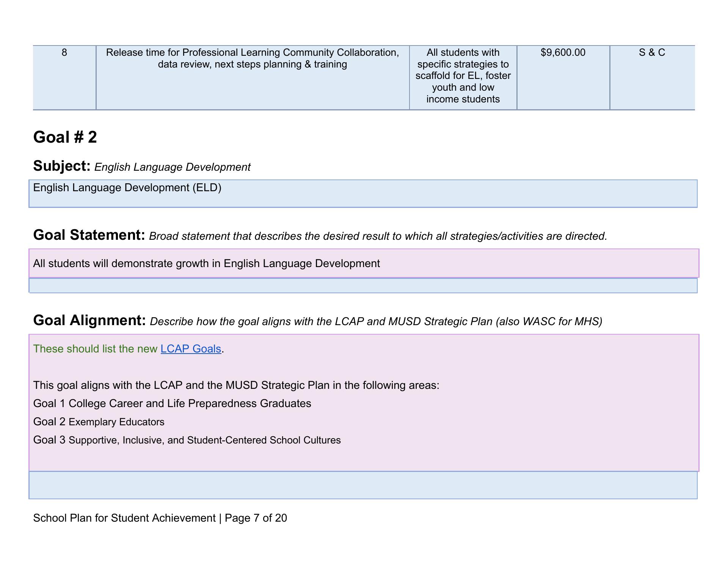Click Goal 3 Supportive, Inclusive School Cultures line

187,440
